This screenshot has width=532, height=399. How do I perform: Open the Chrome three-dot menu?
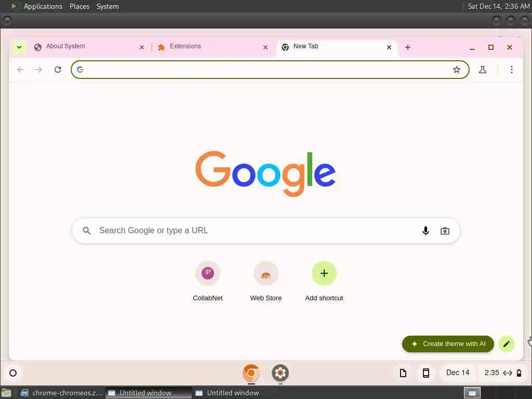click(x=512, y=70)
